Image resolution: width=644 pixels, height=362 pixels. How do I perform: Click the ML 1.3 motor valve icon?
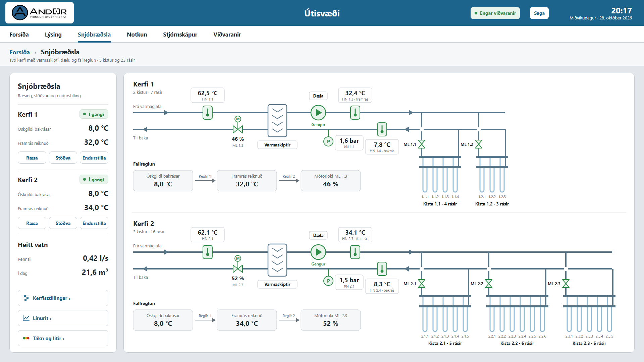(x=238, y=125)
